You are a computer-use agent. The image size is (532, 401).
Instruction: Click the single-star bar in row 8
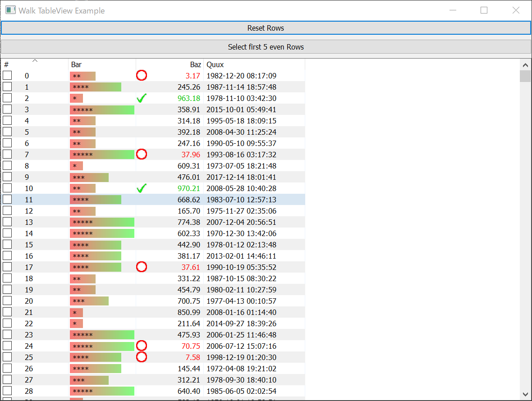tap(76, 166)
